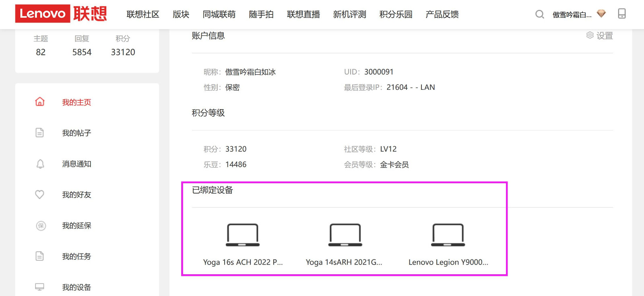644x296 pixels.
Task: Click the 回复 count 5854
Action: (x=82, y=52)
